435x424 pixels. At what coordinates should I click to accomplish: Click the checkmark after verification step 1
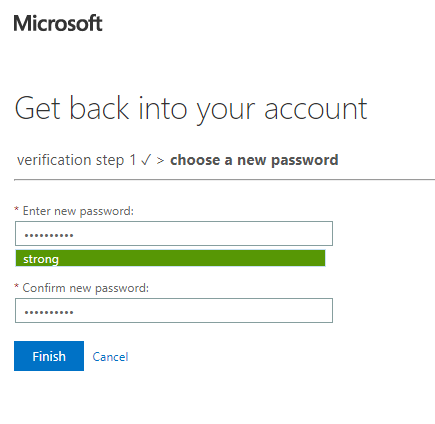click(x=146, y=160)
